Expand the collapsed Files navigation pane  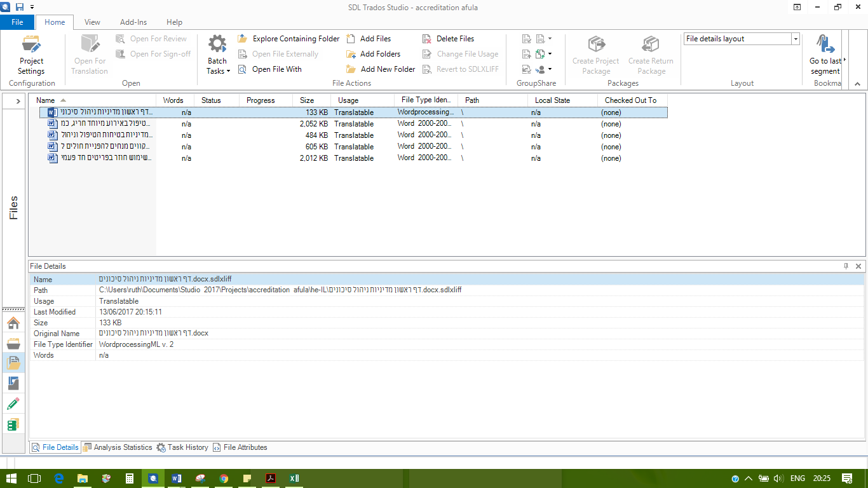coord(18,101)
